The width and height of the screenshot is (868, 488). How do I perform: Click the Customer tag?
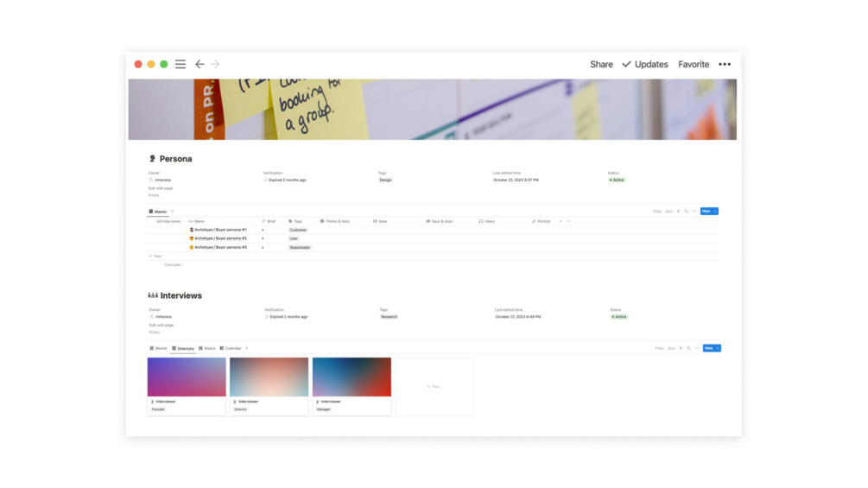click(x=298, y=230)
